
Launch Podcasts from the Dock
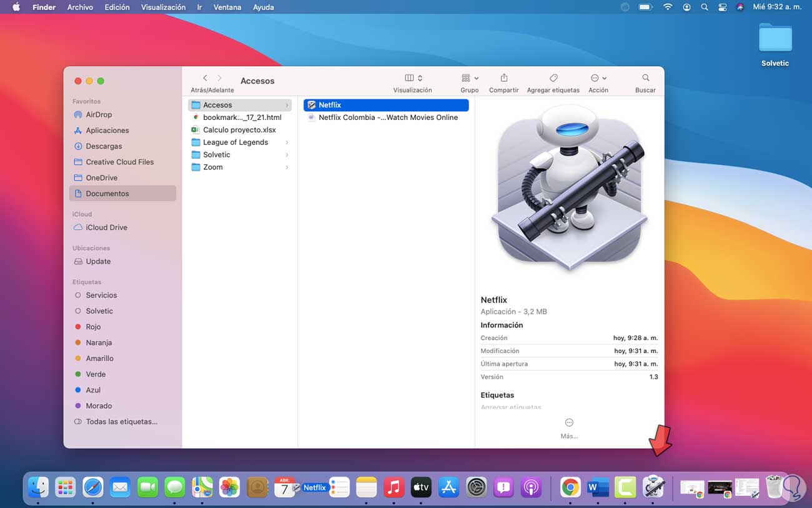(x=531, y=487)
